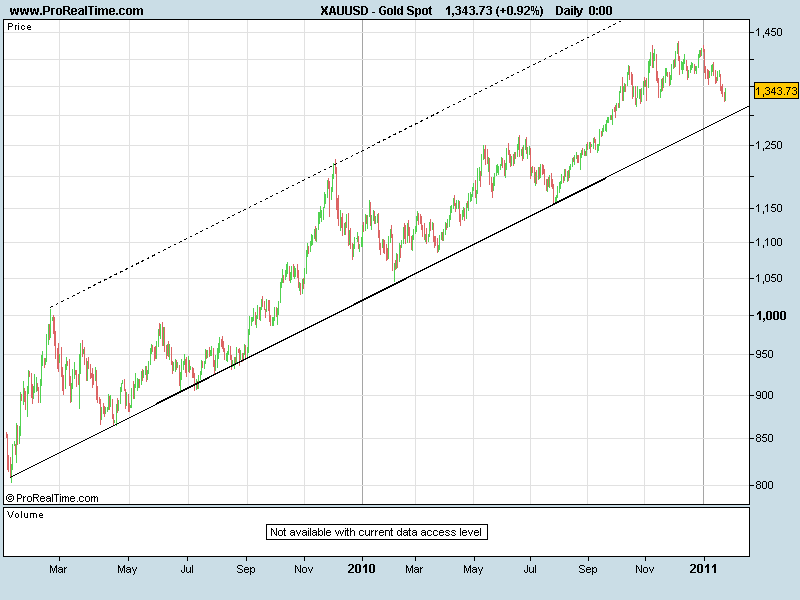
Task: Click the 1,250 price axis label
Action: coord(768,145)
